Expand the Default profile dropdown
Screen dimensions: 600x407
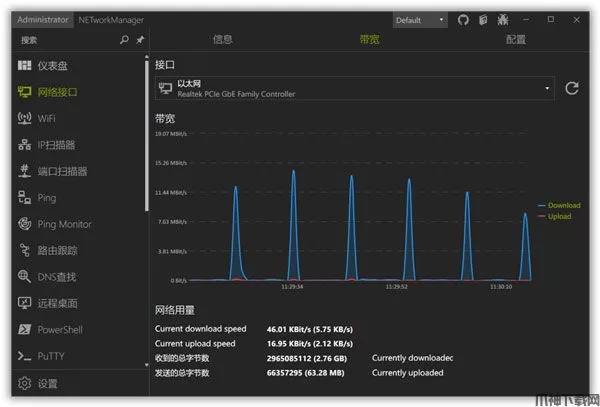pyautogui.click(x=420, y=20)
